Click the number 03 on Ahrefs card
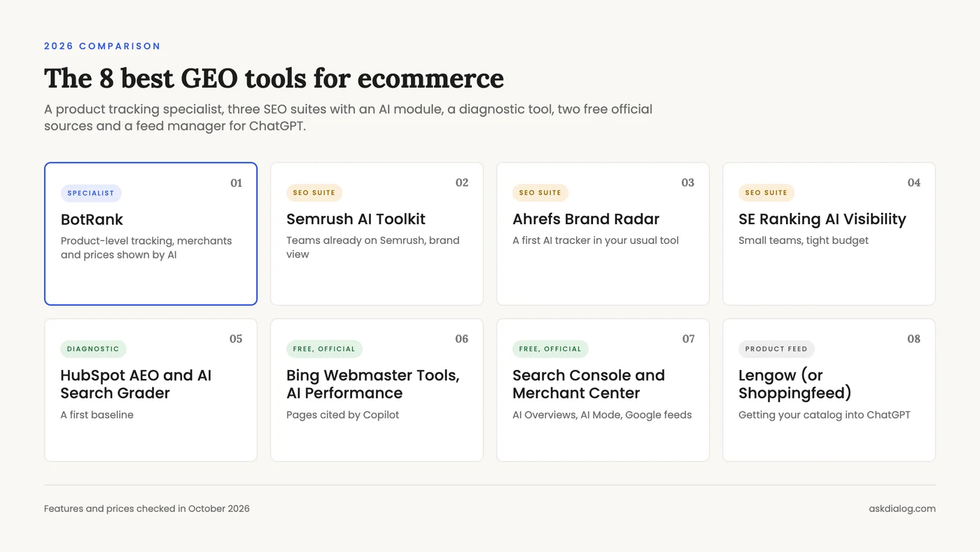 (x=688, y=183)
